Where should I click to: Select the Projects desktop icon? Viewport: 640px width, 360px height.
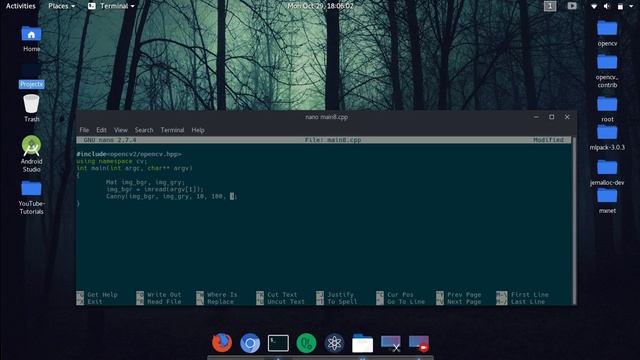[x=31, y=76]
